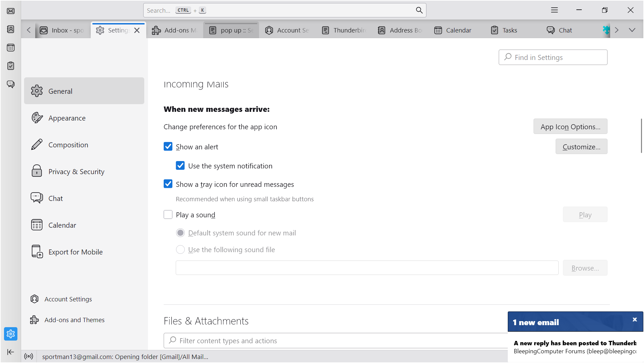Click App Icon Options button
Viewport: 644px width, 363px height.
570,127
